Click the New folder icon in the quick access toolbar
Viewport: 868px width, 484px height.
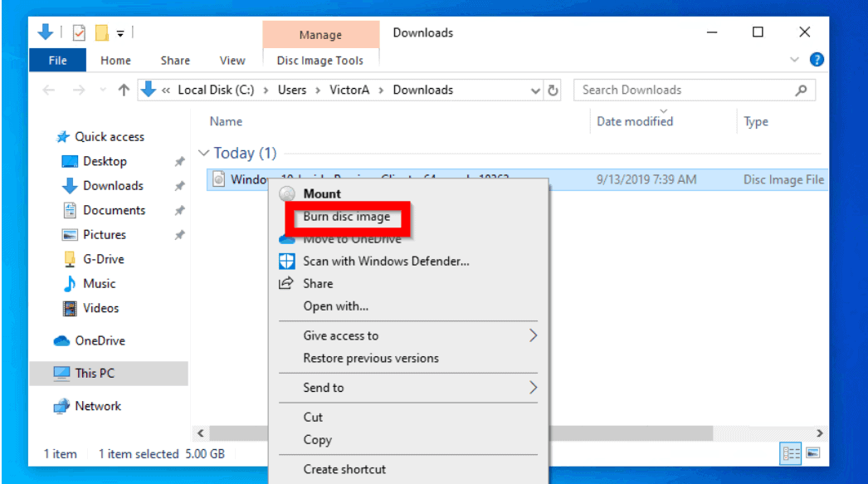(102, 33)
